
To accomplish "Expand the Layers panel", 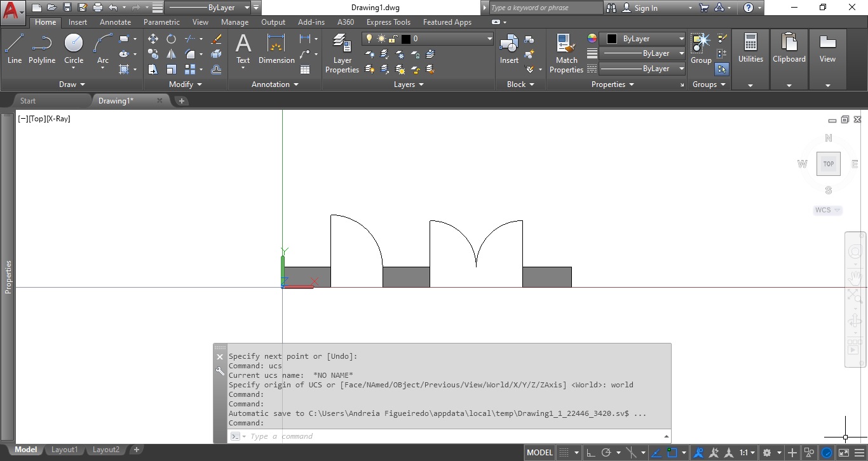I will pyautogui.click(x=408, y=84).
